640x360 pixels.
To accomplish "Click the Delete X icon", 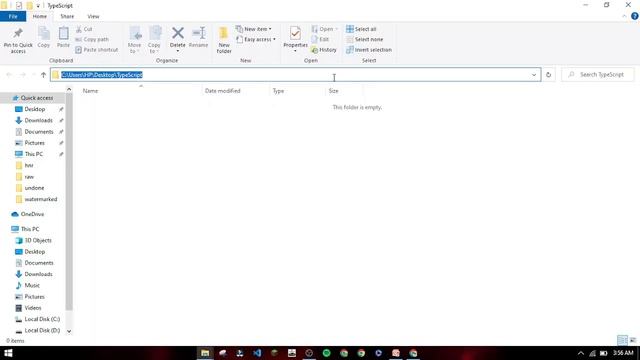I will coord(178,33).
